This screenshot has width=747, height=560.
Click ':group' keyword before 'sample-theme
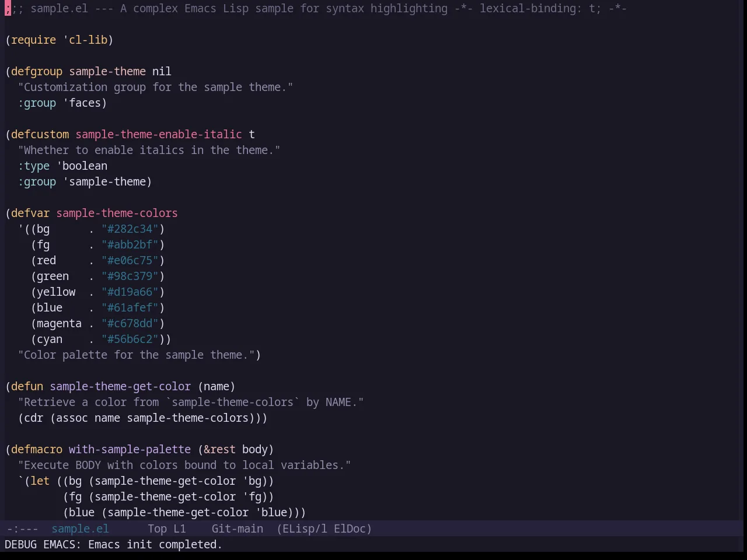click(37, 181)
